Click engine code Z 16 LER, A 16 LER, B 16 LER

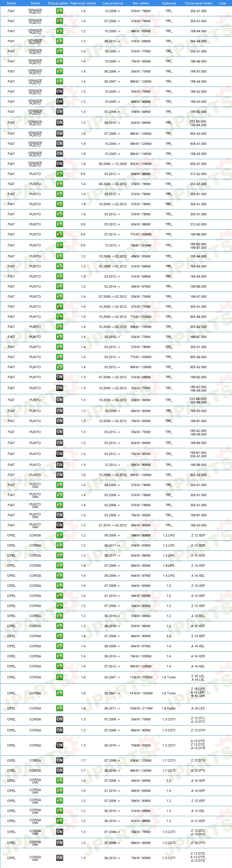[198, 692]
